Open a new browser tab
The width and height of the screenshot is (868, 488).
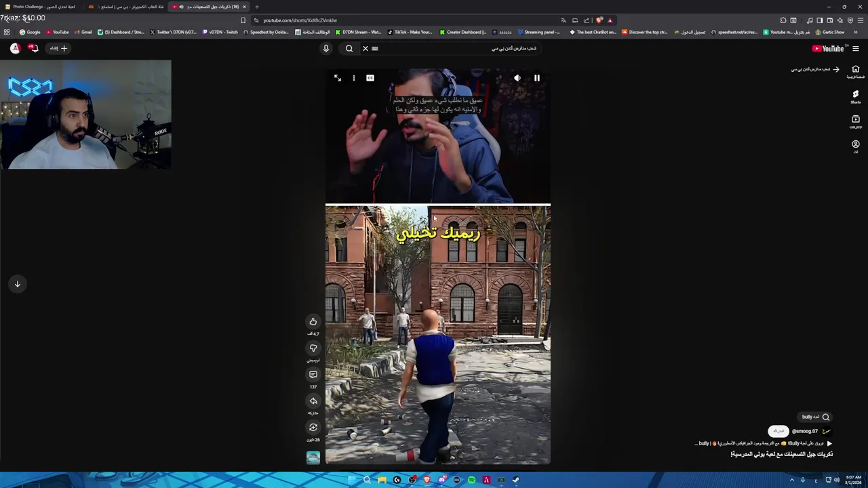tap(257, 7)
